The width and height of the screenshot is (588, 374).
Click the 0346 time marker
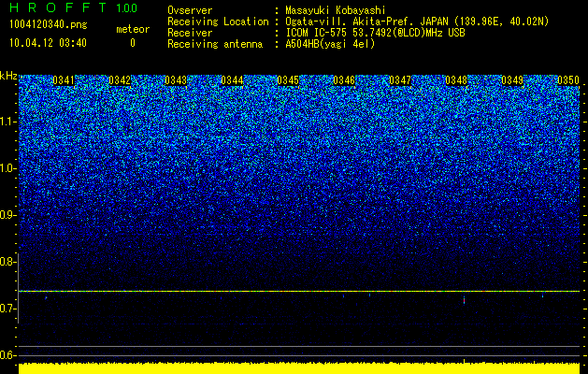(344, 80)
